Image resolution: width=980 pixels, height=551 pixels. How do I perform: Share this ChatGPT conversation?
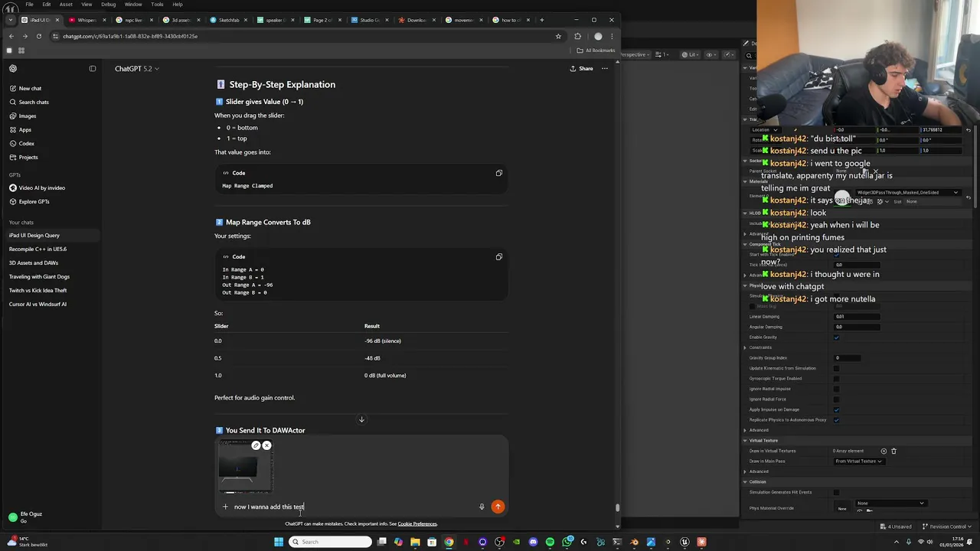(x=581, y=69)
